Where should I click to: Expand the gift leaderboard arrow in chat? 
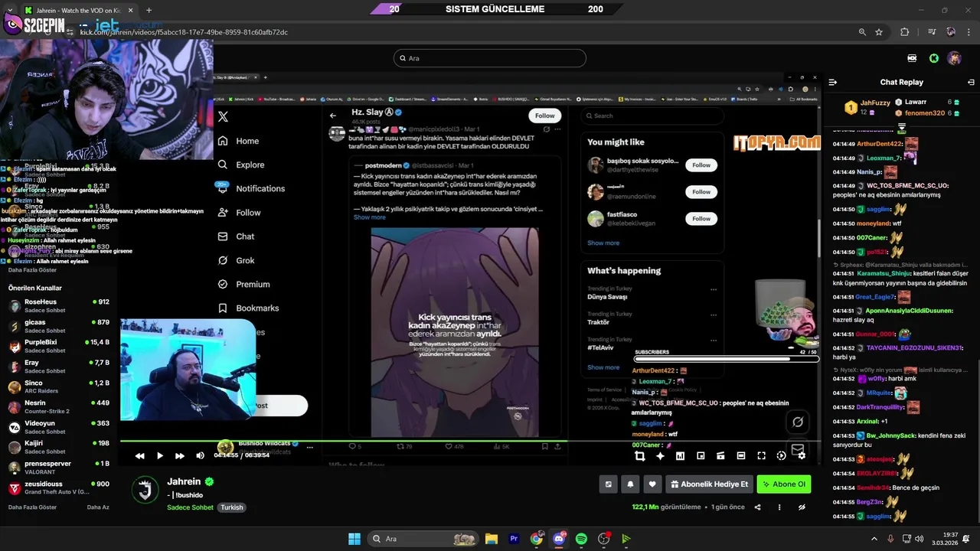click(x=902, y=126)
